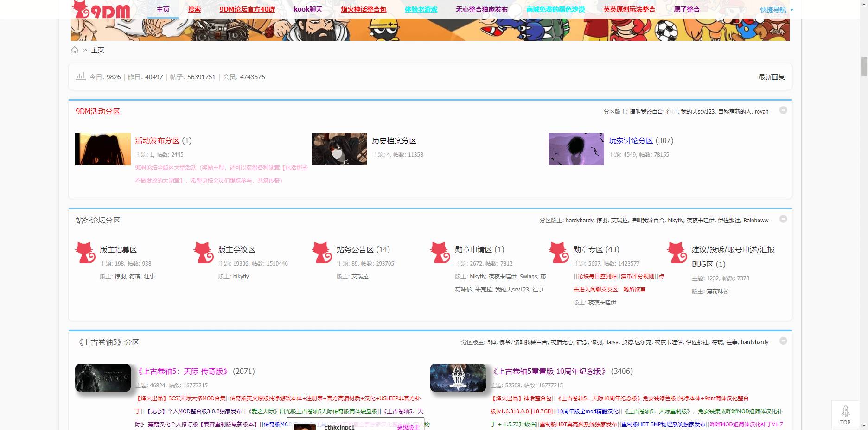
Task: Collapse the 9DM活动分区 section
Action: coord(783,110)
